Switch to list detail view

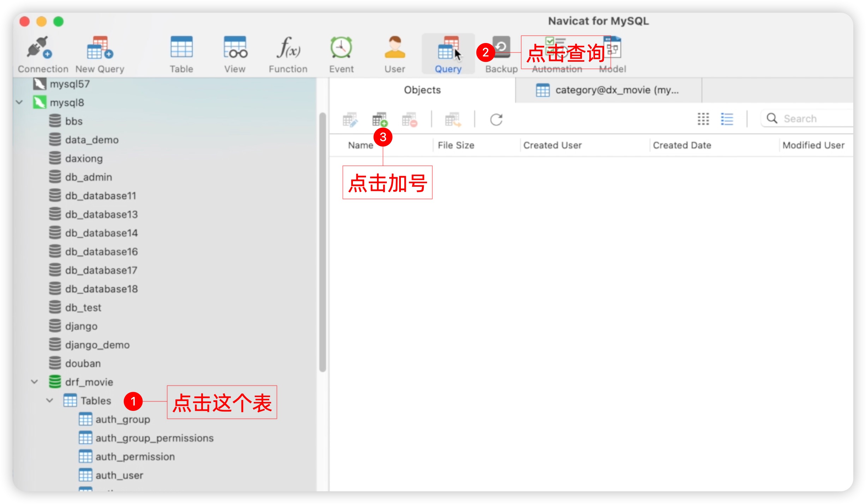click(x=727, y=119)
